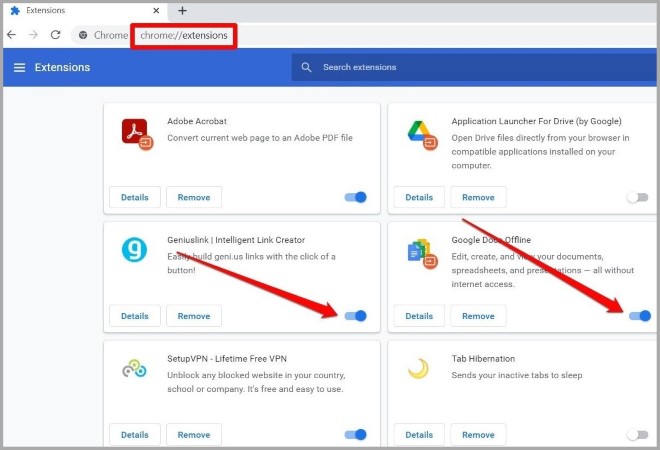The height and width of the screenshot is (450, 660).
Task: Click the search magnifier icon
Action: pyautogui.click(x=306, y=67)
